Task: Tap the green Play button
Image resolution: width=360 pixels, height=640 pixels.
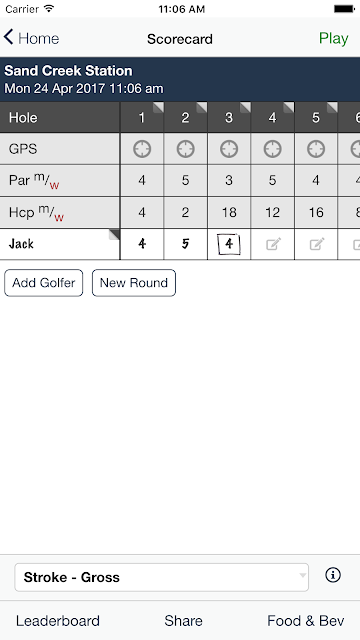Action: coord(333,38)
